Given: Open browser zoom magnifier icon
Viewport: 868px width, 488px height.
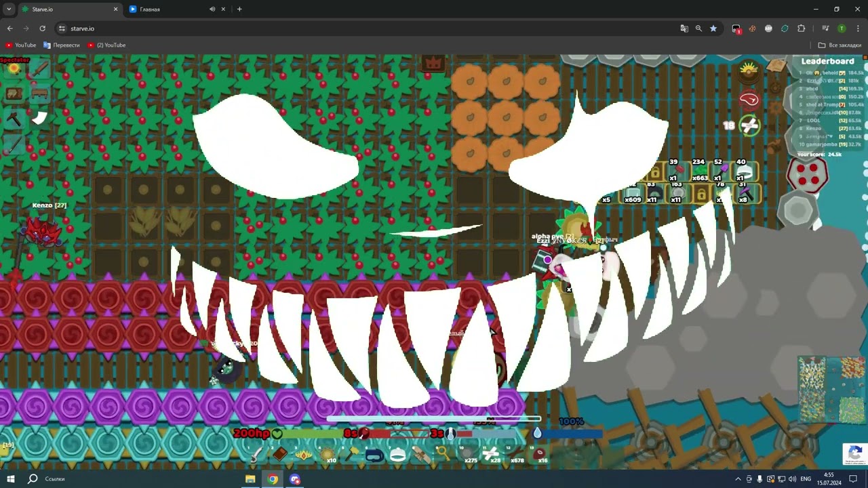Looking at the screenshot, I should [x=698, y=28].
